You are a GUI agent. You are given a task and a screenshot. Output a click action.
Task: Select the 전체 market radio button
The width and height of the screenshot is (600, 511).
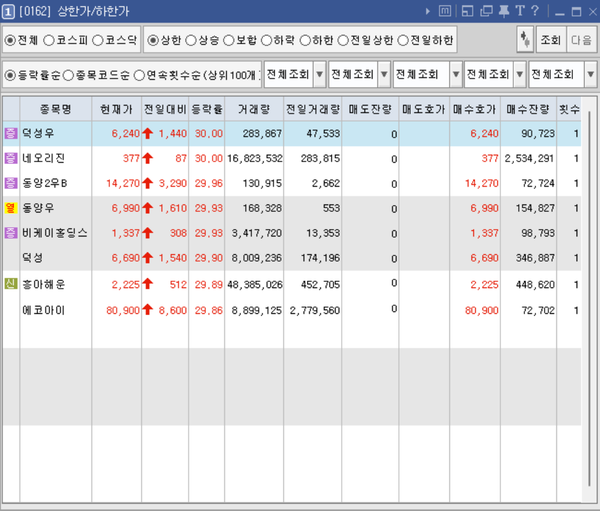click(10, 40)
